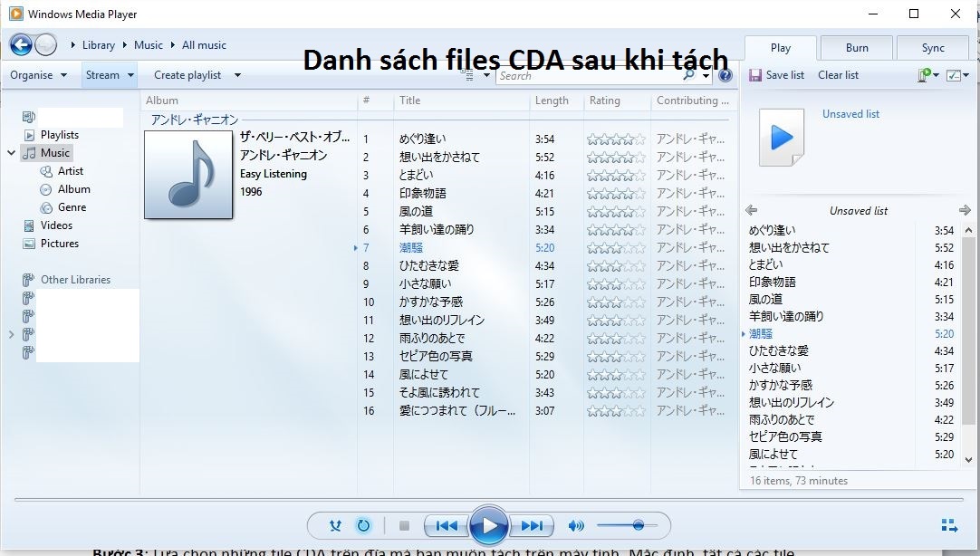Select the Album icon under Music
This screenshot has height=556, width=980.
45,189
